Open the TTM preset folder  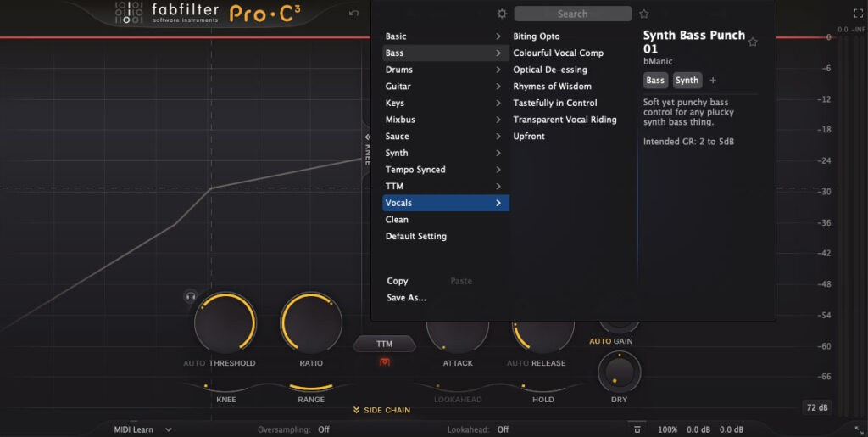[x=446, y=186]
